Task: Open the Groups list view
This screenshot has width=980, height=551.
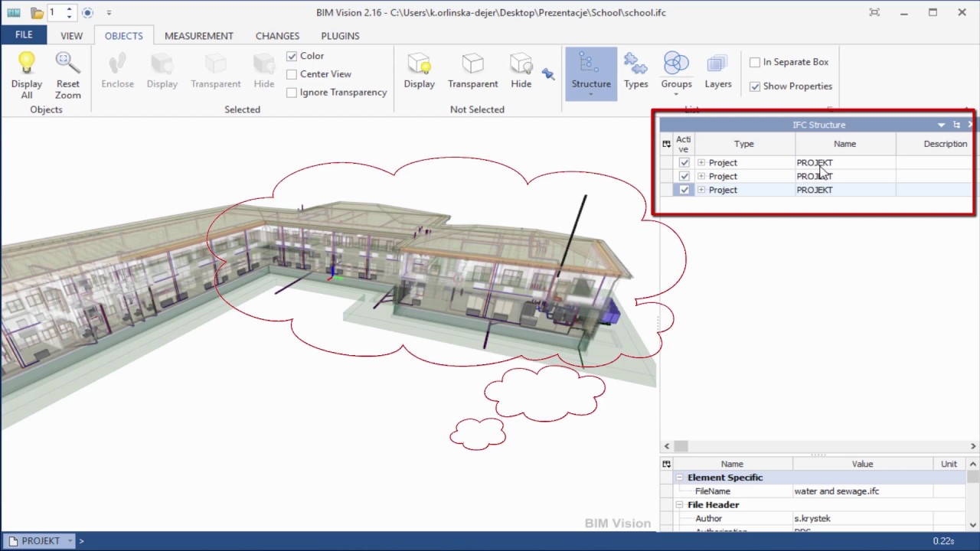Action: click(x=676, y=71)
